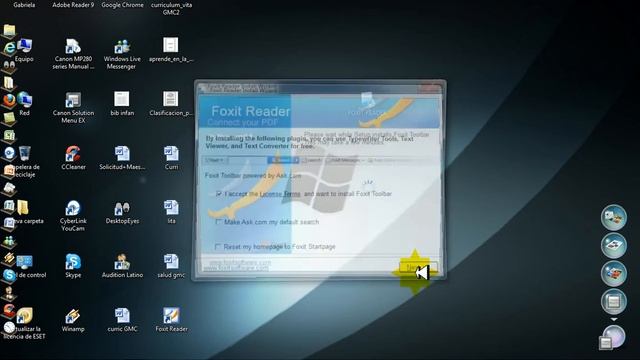
Task: Expand the small arrow below round gadget buttons
Action: click(613, 320)
